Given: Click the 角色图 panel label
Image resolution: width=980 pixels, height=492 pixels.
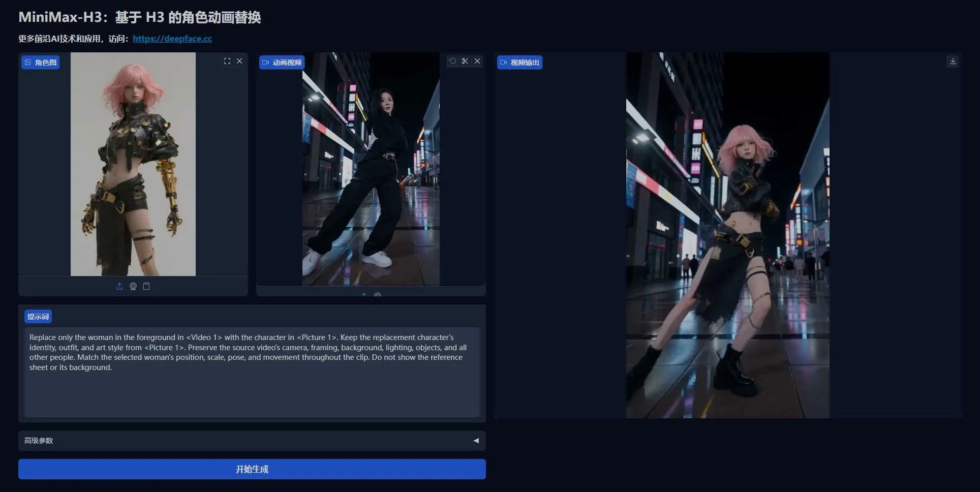Looking at the screenshot, I should [x=41, y=63].
